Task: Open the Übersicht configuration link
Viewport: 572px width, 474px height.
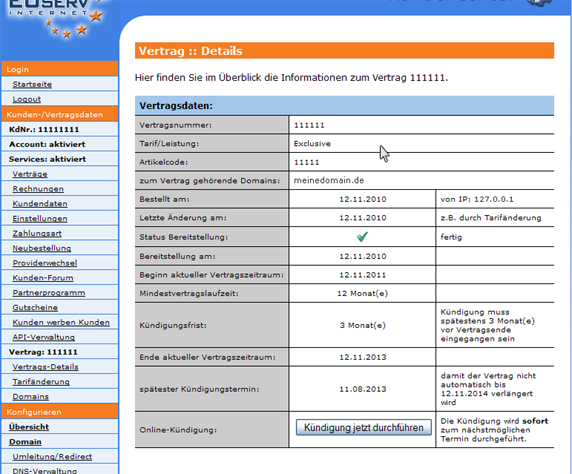Action: tap(29, 427)
